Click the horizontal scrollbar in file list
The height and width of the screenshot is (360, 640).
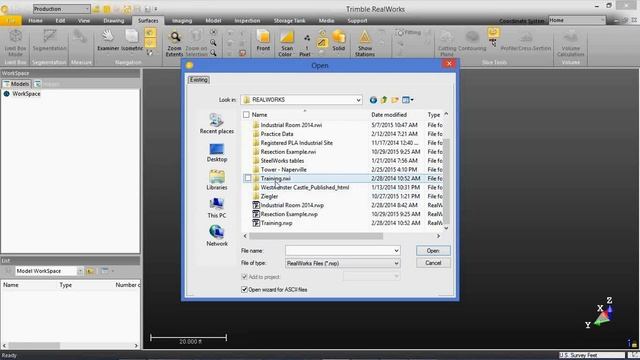pyautogui.click(x=316, y=236)
